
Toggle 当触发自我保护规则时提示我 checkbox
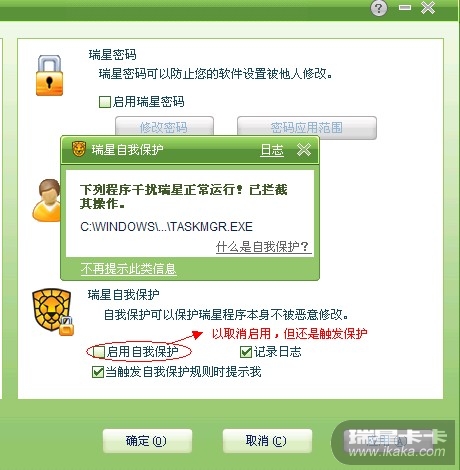pos(97,372)
